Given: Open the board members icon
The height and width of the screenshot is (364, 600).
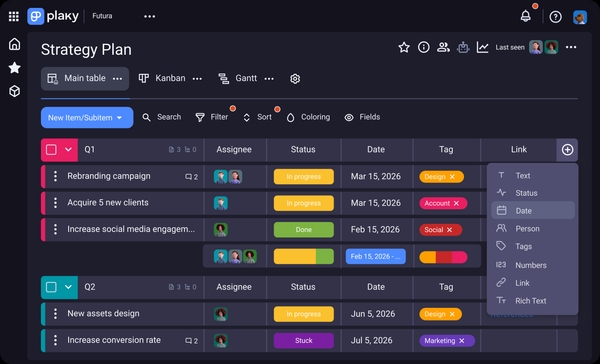Looking at the screenshot, I should point(443,47).
